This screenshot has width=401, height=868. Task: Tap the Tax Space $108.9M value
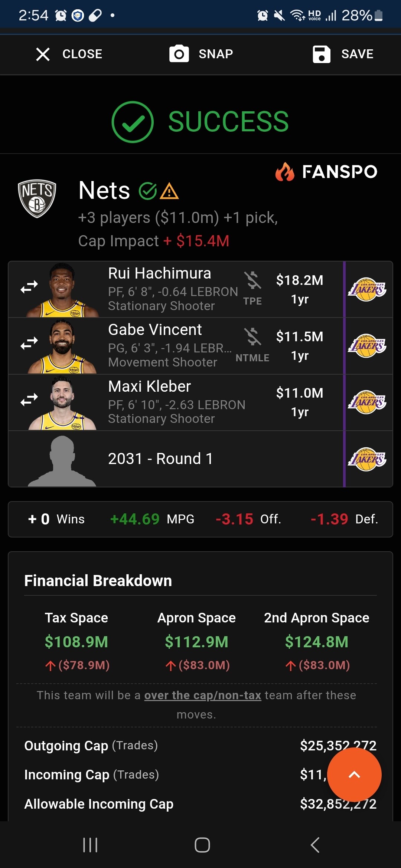coord(76,642)
